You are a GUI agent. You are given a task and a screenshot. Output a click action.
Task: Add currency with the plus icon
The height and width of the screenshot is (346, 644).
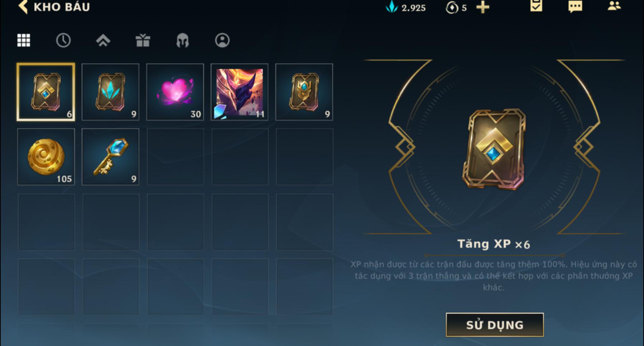(x=483, y=7)
